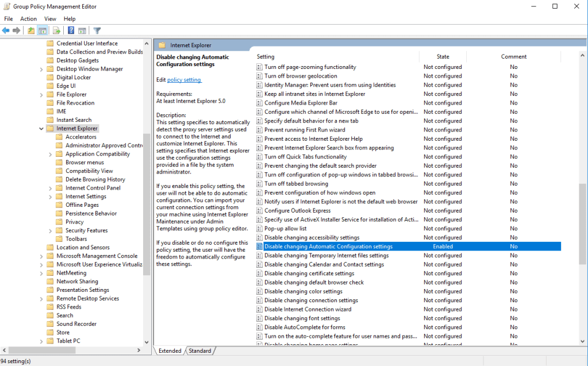This screenshot has width=588, height=366.
Task: Toggle the Show/Hide Console Tree icon
Action: click(42, 30)
